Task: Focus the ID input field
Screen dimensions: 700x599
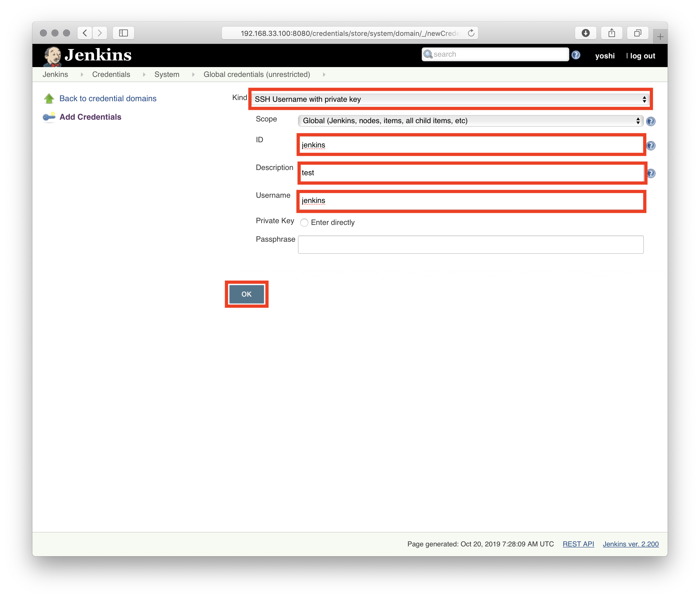Action: pyautogui.click(x=471, y=145)
